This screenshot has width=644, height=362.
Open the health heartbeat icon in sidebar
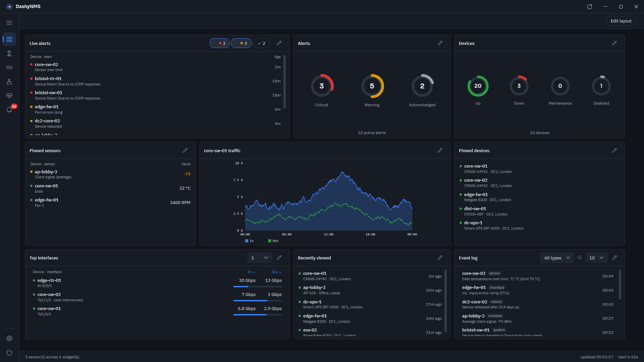tap(9, 96)
